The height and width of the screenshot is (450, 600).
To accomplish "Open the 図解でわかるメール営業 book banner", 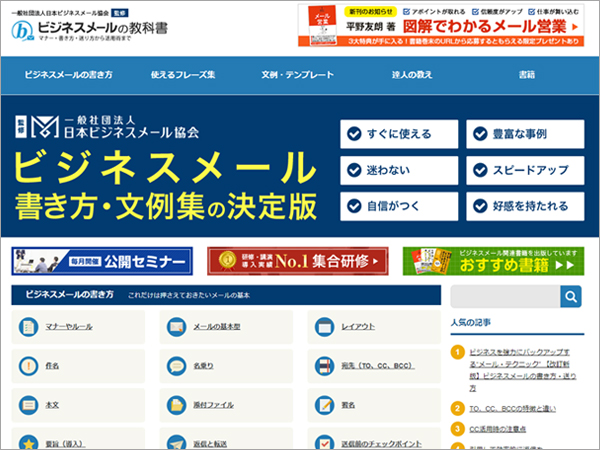I will [441, 25].
